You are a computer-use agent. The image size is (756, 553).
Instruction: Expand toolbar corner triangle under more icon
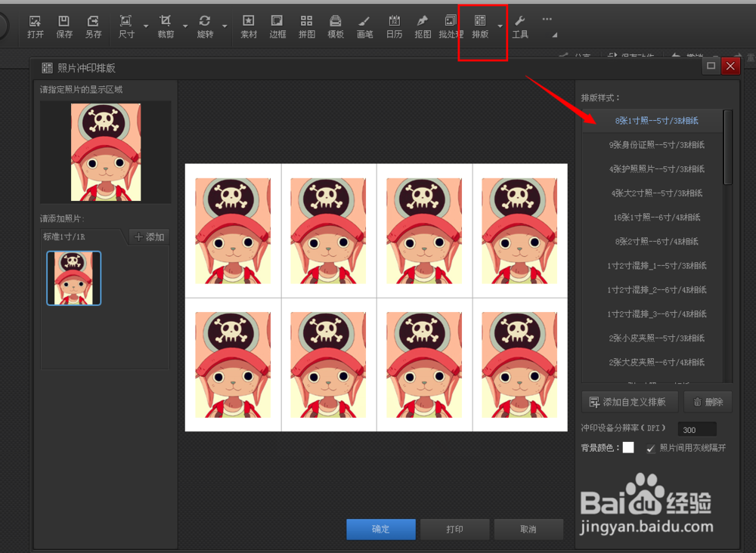pyautogui.click(x=555, y=36)
